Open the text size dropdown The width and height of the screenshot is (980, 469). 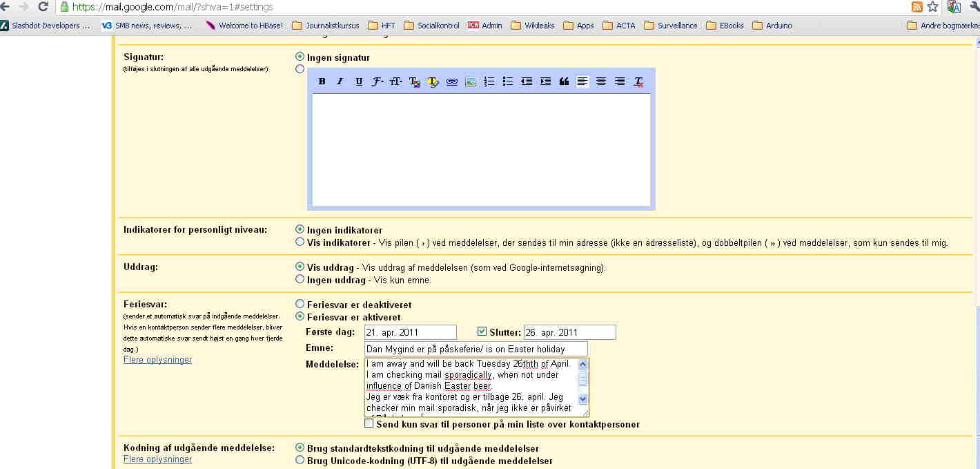395,82
